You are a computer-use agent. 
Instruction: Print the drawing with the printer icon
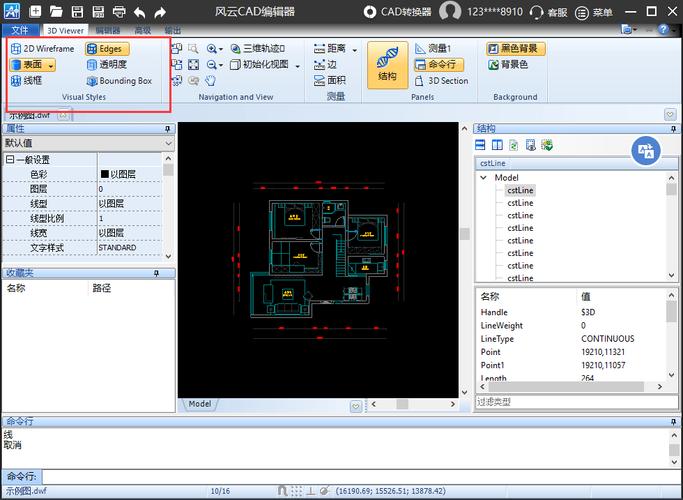(x=119, y=12)
